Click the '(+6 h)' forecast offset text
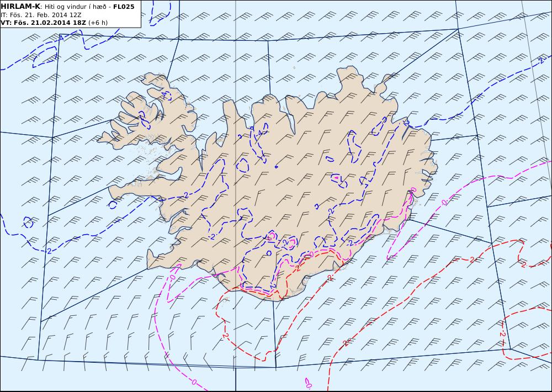 [98, 23]
